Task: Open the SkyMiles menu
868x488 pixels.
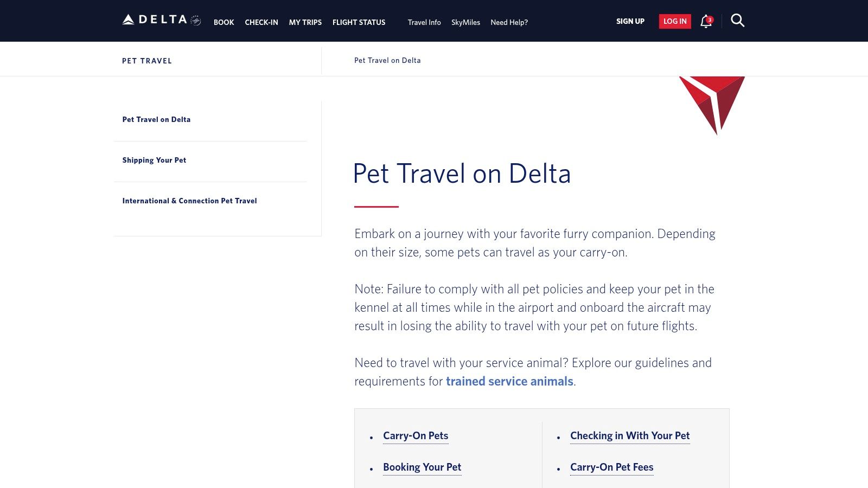Action: tap(465, 22)
